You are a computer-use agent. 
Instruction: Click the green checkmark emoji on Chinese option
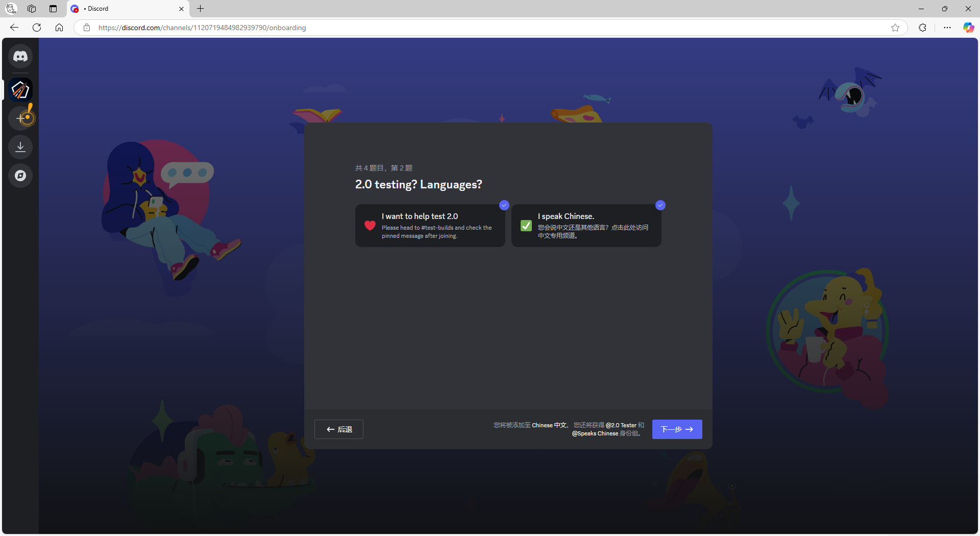click(526, 226)
